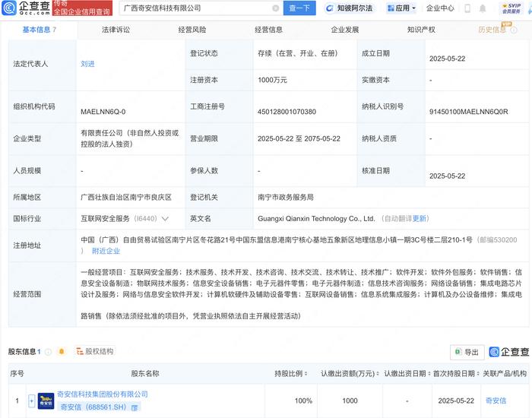The height and width of the screenshot is (418, 532).
Task: Click 更新 for English name translation
Action: coord(420,219)
